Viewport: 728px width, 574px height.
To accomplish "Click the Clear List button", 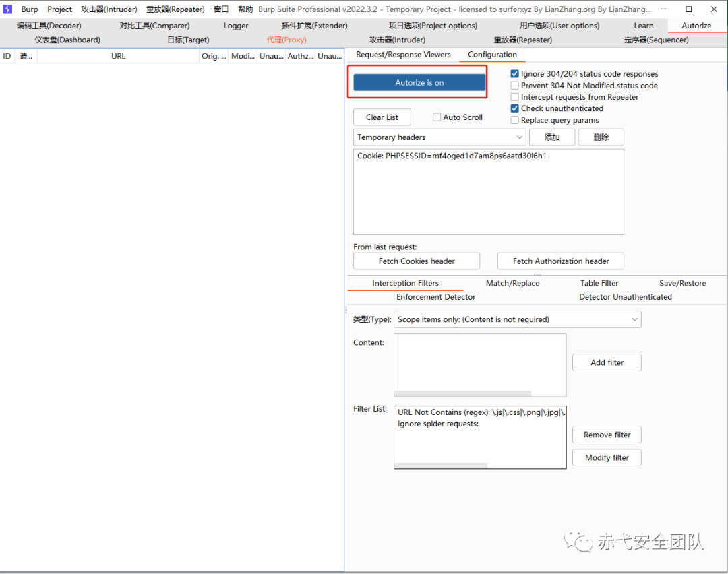I will tap(382, 117).
